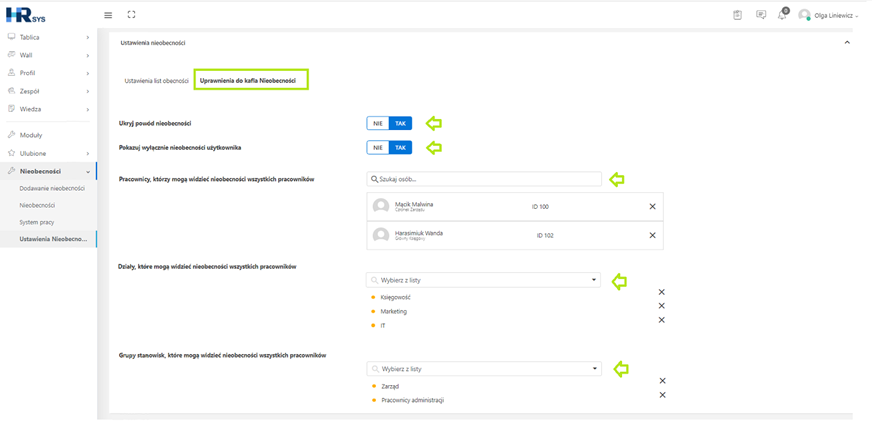Expand the Profil submenu chevron
This screenshot has width=872, height=431.
(x=88, y=73)
